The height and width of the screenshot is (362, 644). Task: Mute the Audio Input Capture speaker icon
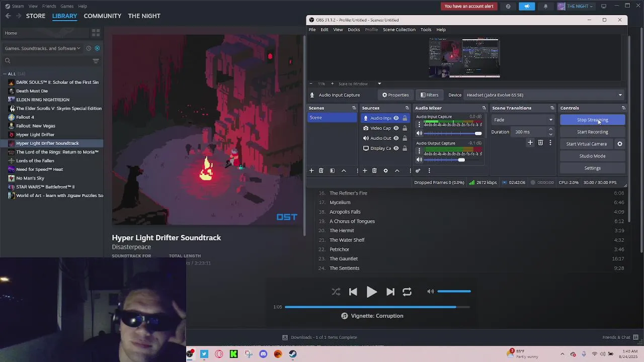[x=419, y=133]
